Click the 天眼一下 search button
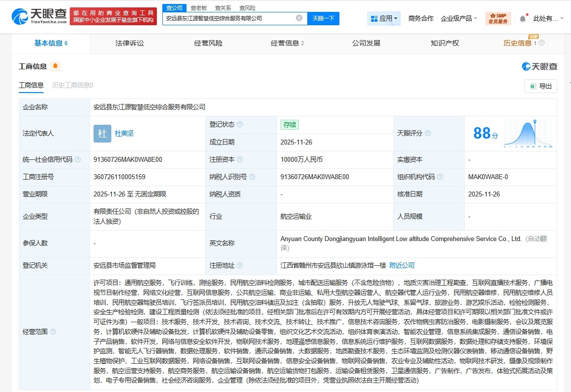Screen dimensions: 571x392 (x=324, y=18)
